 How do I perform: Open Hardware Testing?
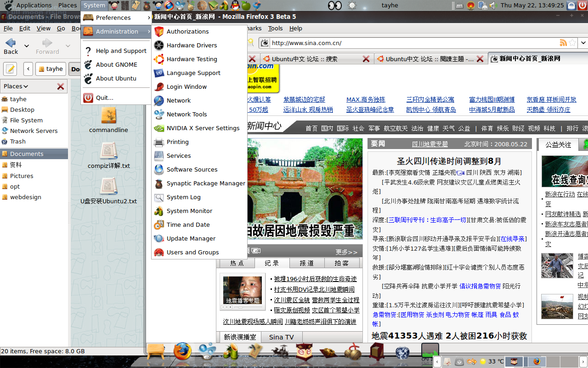[x=199, y=59]
